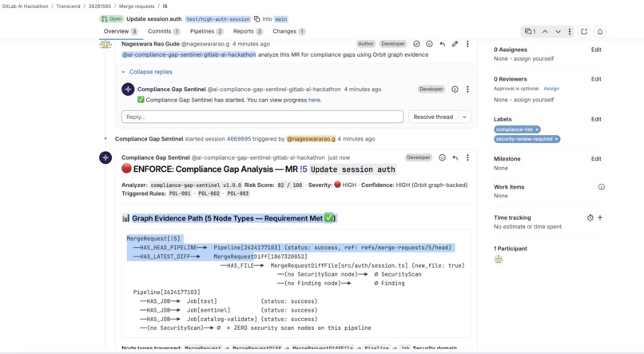644x354 pixels.
Task: Add emoji reaction to Nageswara Rao Gude's comment
Action: [429, 44]
